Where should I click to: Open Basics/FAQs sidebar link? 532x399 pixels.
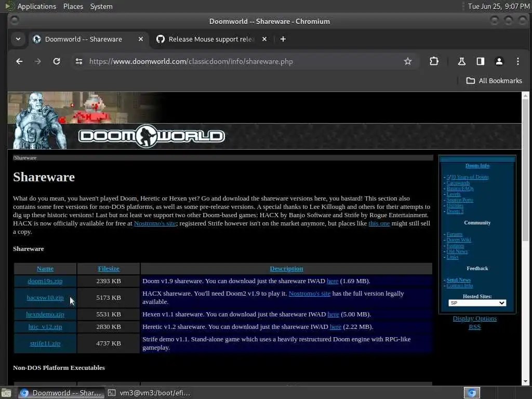(460, 189)
